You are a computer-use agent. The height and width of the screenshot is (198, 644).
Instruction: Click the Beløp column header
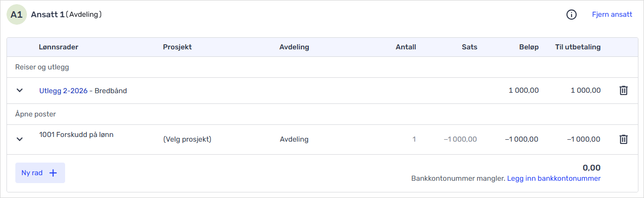coord(529,47)
